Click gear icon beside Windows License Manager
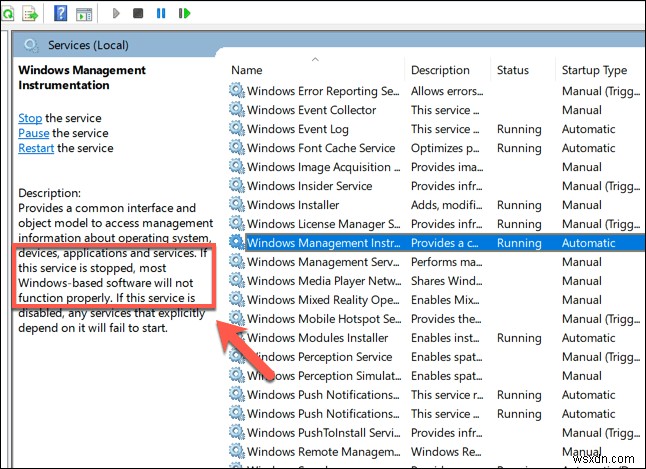The width and height of the screenshot is (646, 469). pos(236,223)
